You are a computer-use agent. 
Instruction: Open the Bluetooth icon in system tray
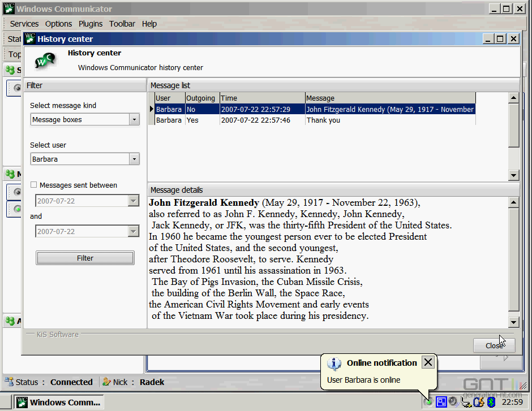(490, 402)
